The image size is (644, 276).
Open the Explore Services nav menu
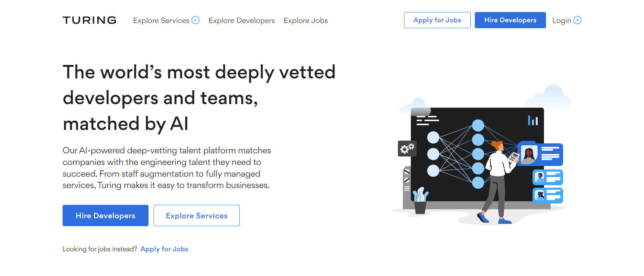click(x=161, y=21)
